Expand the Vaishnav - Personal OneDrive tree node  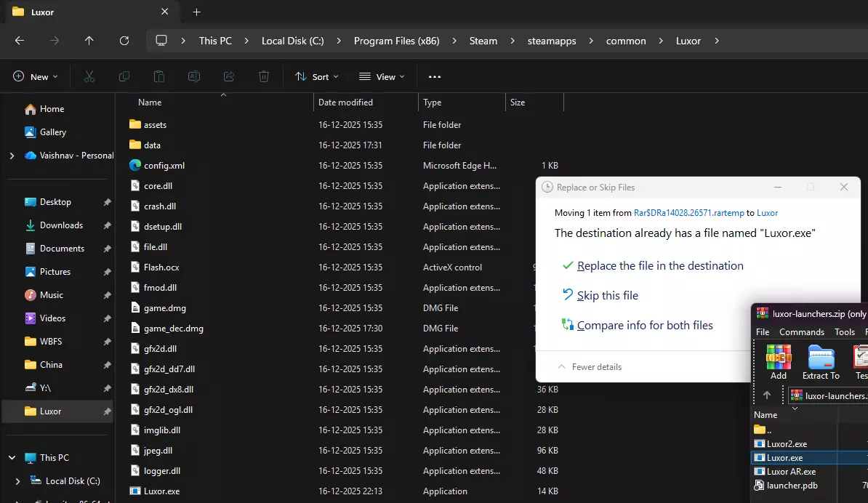click(12, 156)
